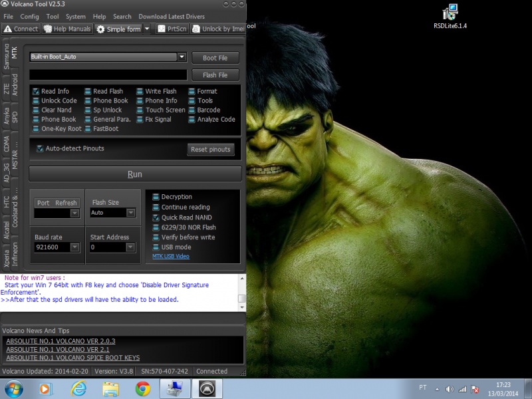Open RSDLite6.1.4 desktop icon
This screenshot has height=399, width=532.
pos(450,16)
